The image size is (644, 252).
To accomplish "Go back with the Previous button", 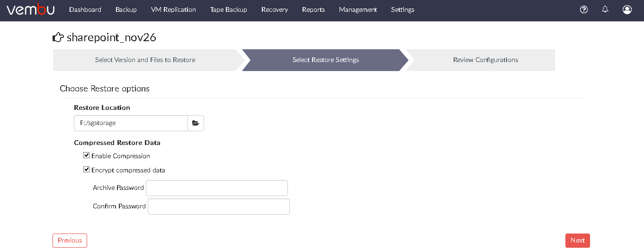I will click(70, 240).
